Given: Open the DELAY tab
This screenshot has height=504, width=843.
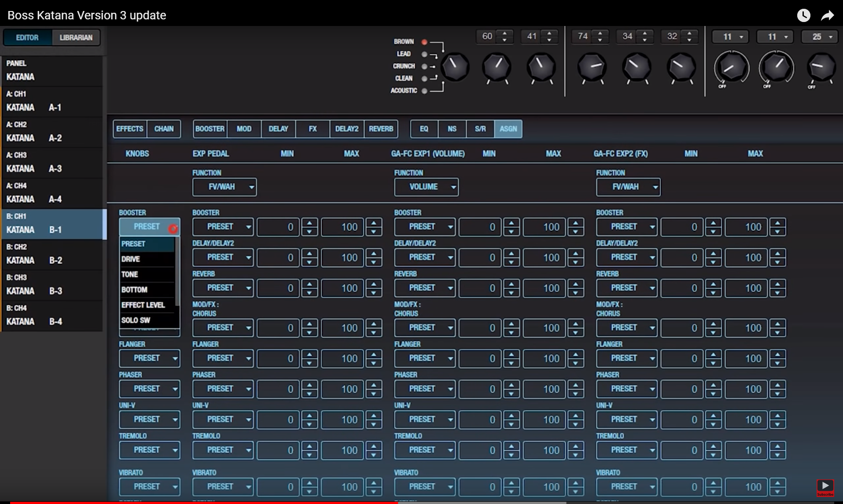Looking at the screenshot, I should (278, 129).
